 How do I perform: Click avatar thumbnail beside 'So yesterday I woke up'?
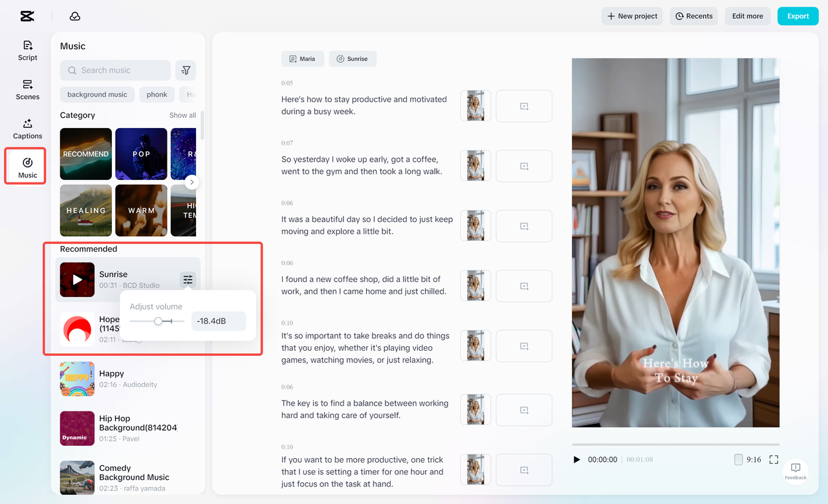point(475,166)
